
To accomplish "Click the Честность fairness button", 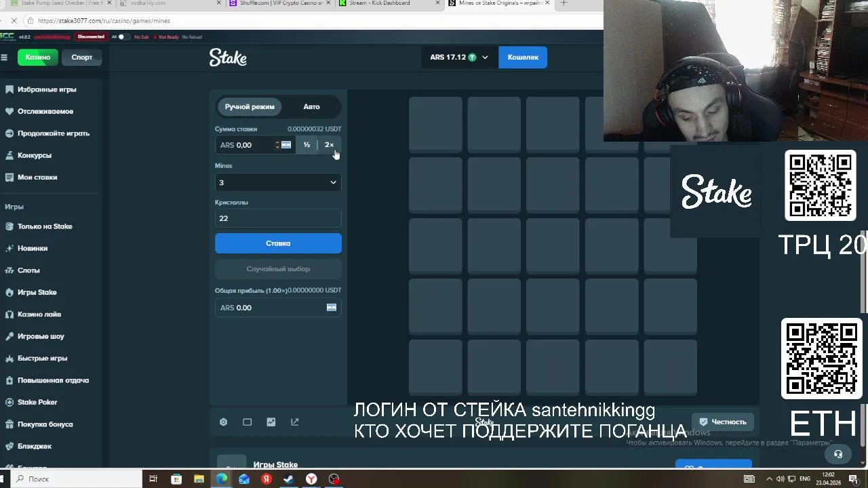I will click(x=724, y=422).
